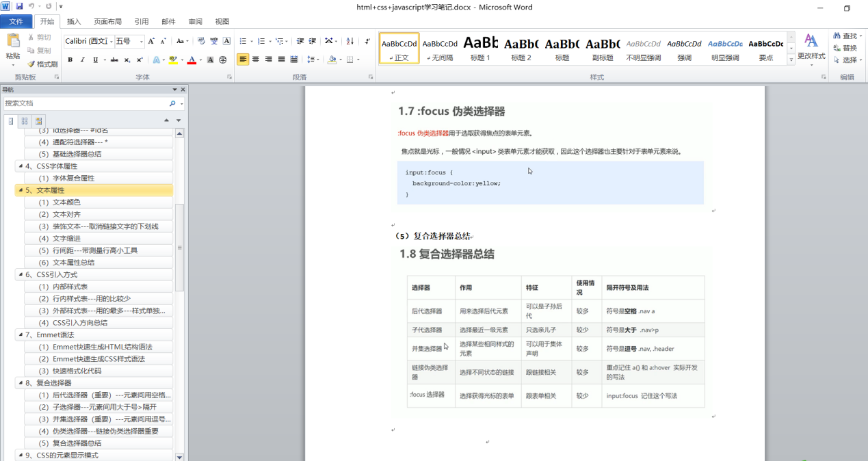Collapse the '5、文本属性' heading in navigation

point(19,191)
